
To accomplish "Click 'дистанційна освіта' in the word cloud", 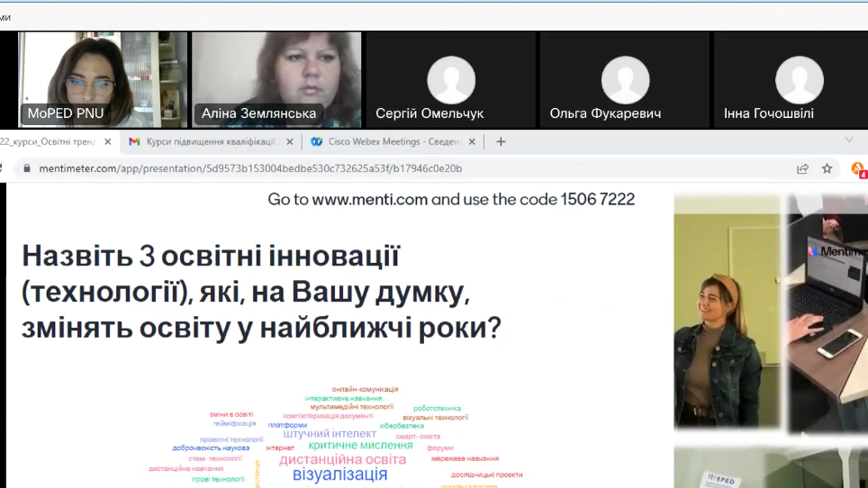I will pyautogui.click(x=343, y=459).
